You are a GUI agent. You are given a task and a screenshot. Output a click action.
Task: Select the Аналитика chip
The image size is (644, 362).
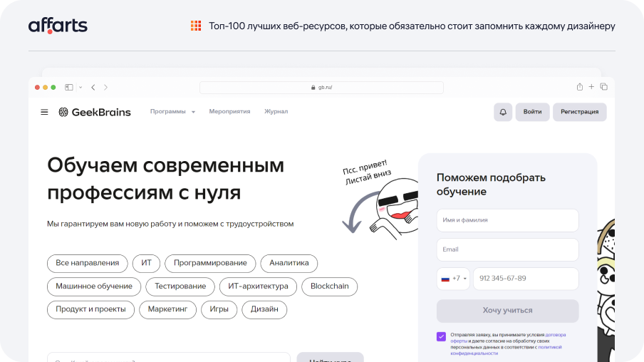(289, 263)
